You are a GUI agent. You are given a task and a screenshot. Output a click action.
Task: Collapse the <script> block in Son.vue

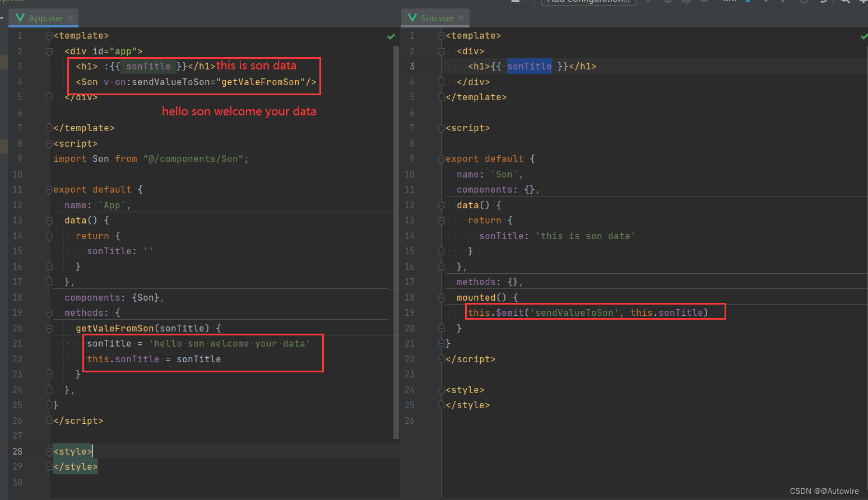(x=441, y=128)
